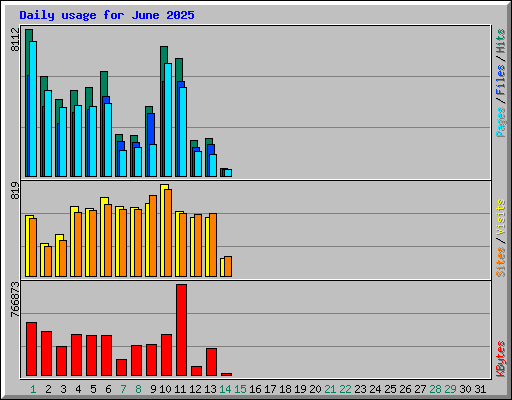512x400 pixels.
Task: Click the day 9 blue files bar
Action: pos(151,129)
